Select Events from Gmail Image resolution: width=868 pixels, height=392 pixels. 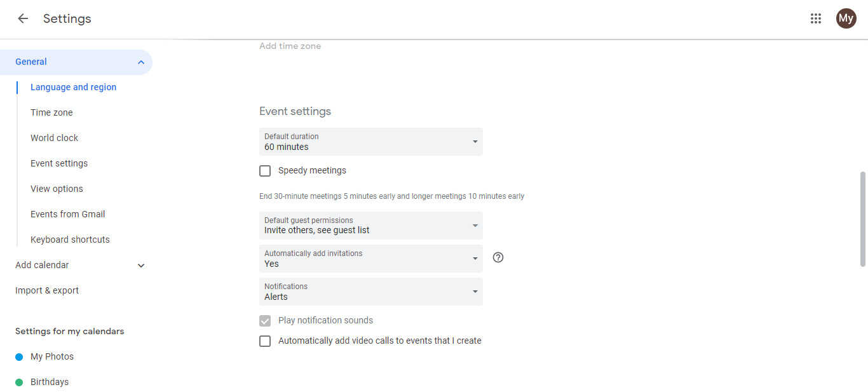(68, 214)
